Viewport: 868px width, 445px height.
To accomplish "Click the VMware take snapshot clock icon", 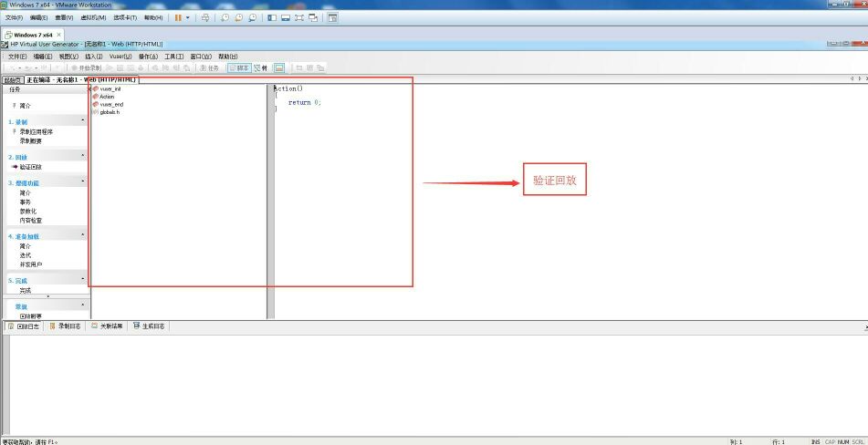I will pos(225,17).
